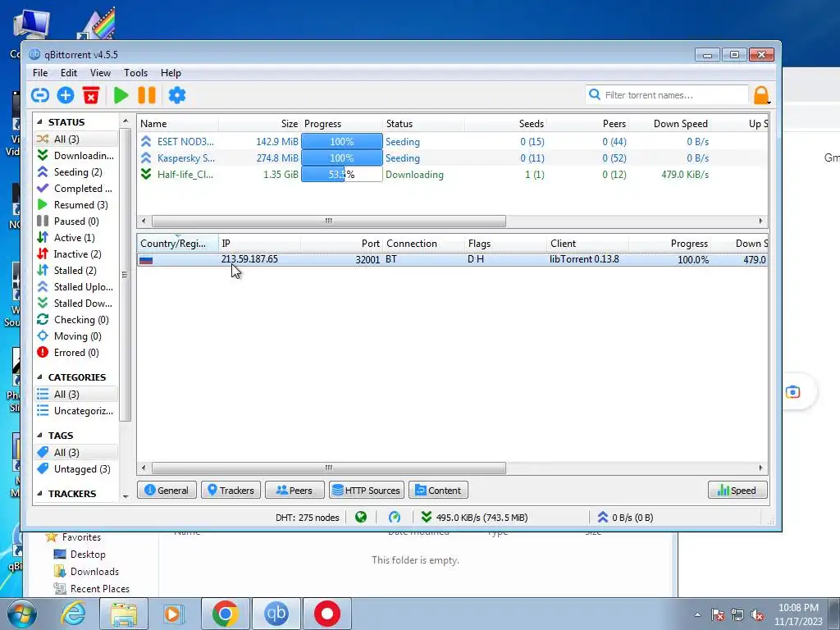This screenshot has height=630, width=840.
Task: Collapse the TAGS section
Action: tap(39, 436)
